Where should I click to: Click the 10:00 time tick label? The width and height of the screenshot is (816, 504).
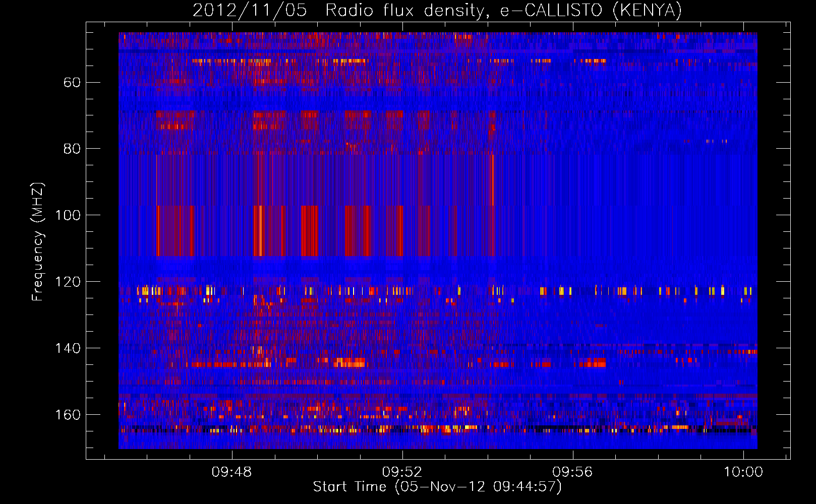(743, 472)
